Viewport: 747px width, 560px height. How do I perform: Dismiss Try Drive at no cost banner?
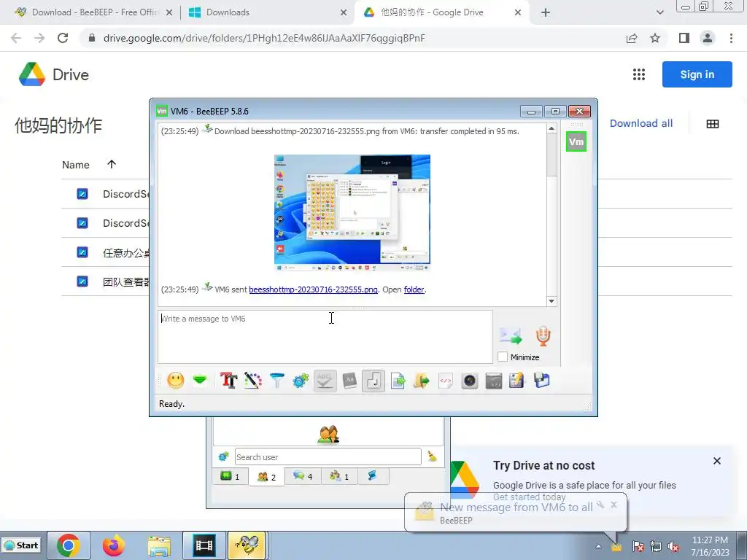pyautogui.click(x=717, y=461)
